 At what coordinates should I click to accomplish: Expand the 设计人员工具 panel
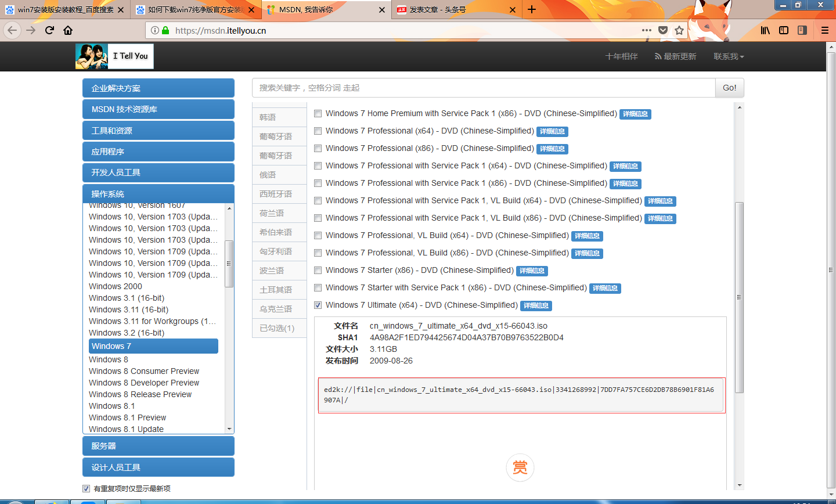coord(158,467)
